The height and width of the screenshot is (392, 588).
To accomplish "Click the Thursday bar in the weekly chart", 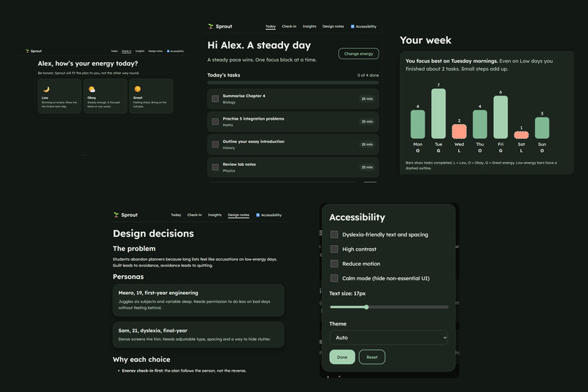I will pos(479,124).
